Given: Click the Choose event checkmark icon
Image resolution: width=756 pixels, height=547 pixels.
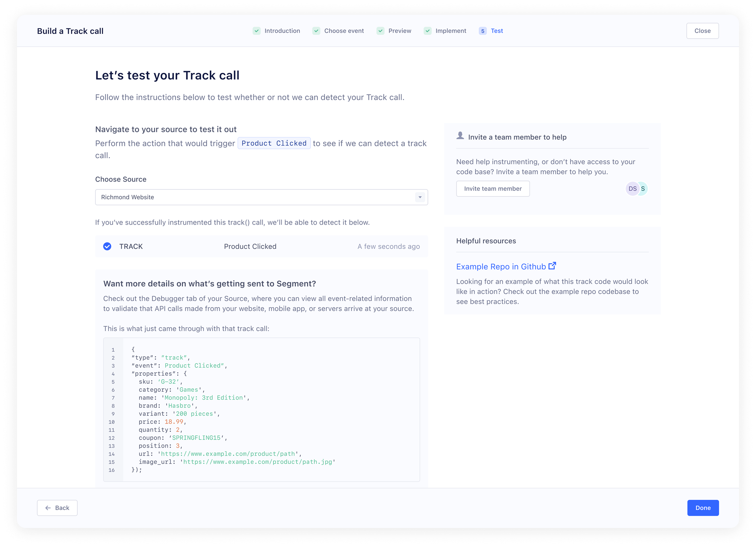Looking at the screenshot, I should pos(316,31).
